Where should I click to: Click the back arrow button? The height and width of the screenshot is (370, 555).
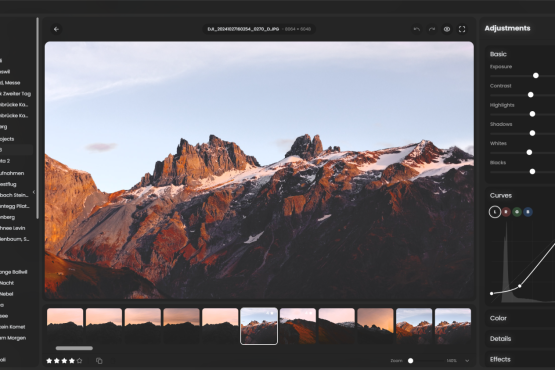[56, 29]
